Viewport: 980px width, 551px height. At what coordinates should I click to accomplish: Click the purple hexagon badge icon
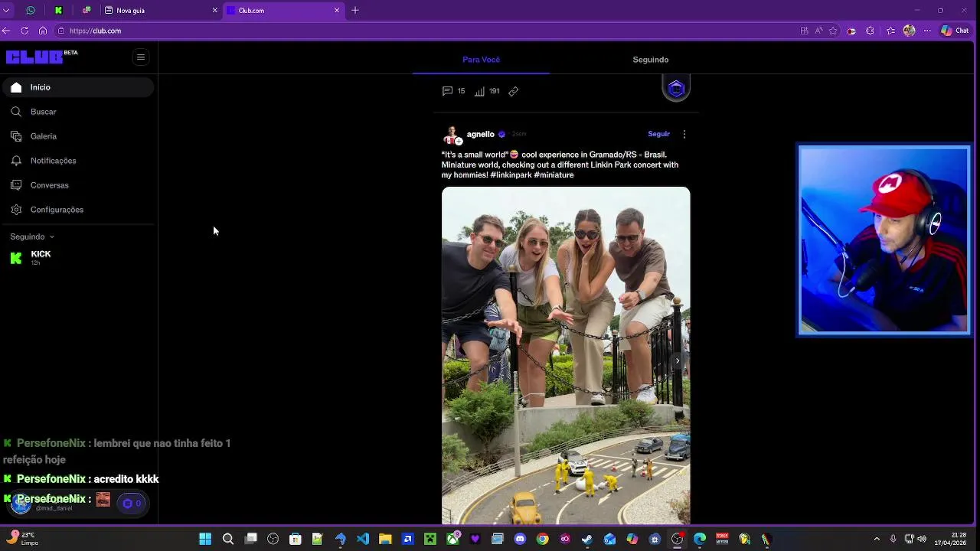(676, 89)
